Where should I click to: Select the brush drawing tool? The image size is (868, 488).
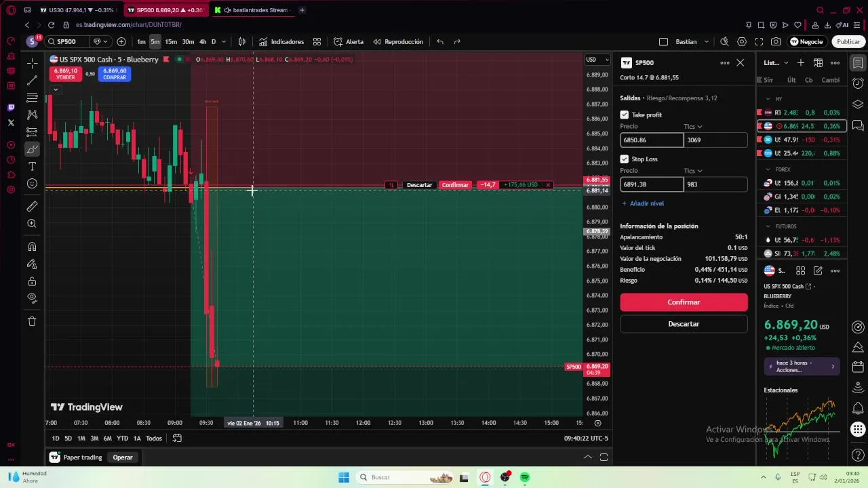[32, 149]
